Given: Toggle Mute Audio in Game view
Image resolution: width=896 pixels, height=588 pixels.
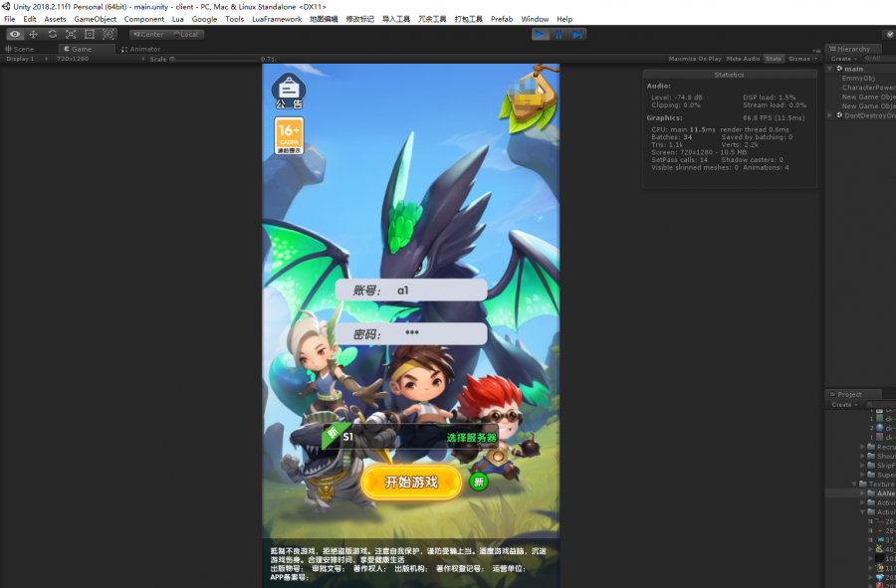Looking at the screenshot, I should coord(743,59).
